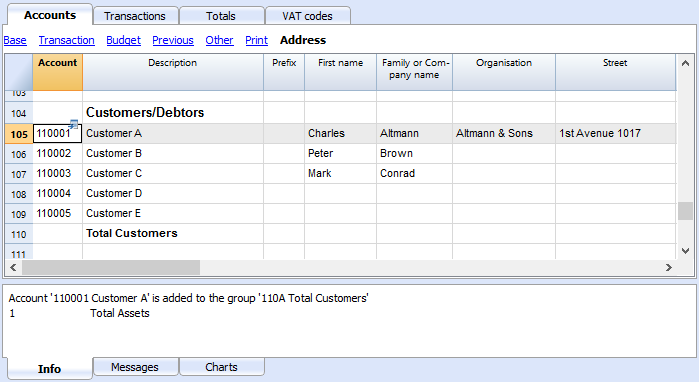Click the street cell '1st Avenue 1017'
Image resolution: width=699 pixels, height=382 pixels.
(616, 133)
